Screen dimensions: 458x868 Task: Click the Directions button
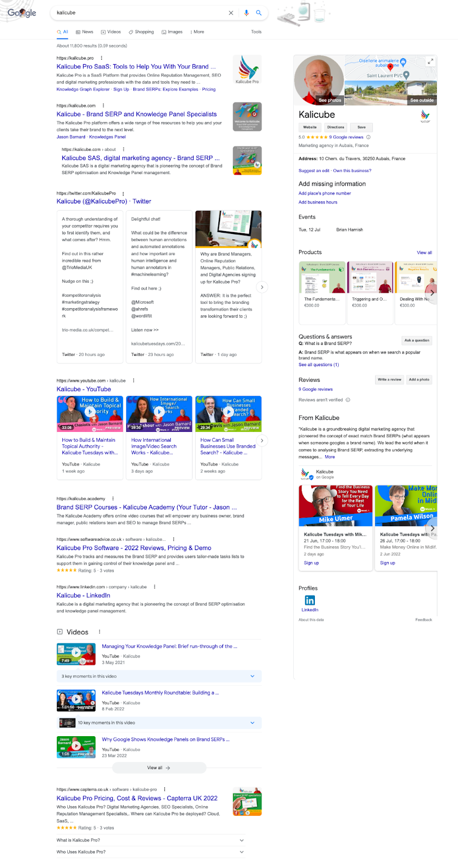[x=336, y=127]
